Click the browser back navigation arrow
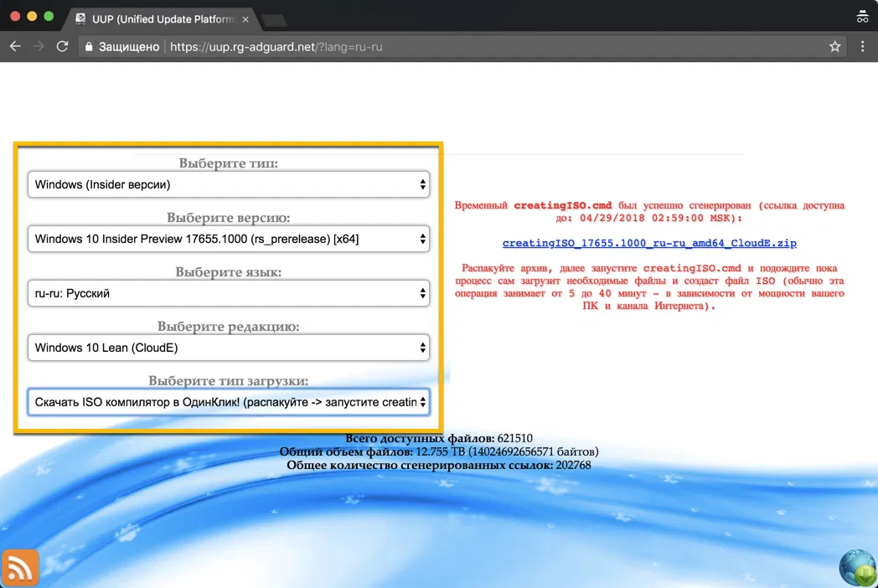Image resolution: width=878 pixels, height=588 pixels. (14, 47)
